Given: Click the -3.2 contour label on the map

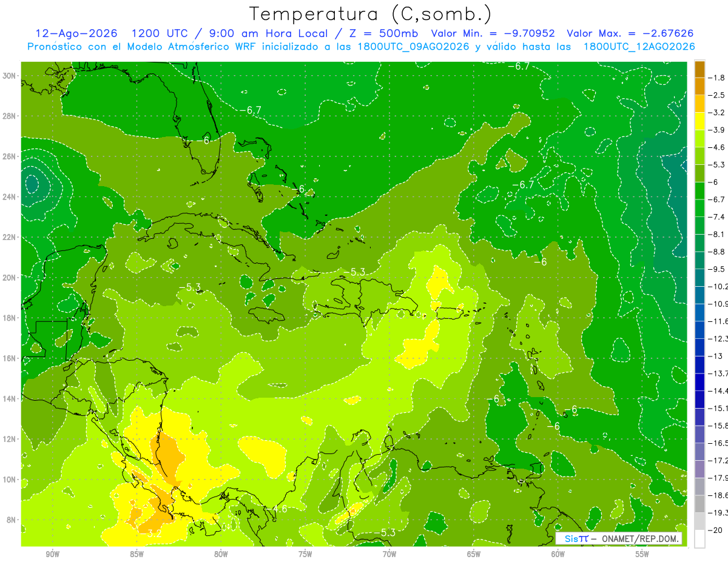Looking at the screenshot, I should 152,534.
